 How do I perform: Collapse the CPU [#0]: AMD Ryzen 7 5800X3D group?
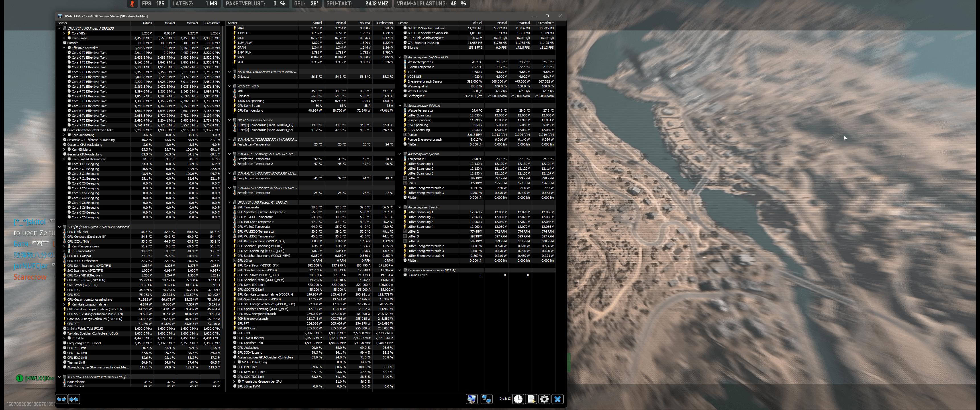tap(59, 28)
